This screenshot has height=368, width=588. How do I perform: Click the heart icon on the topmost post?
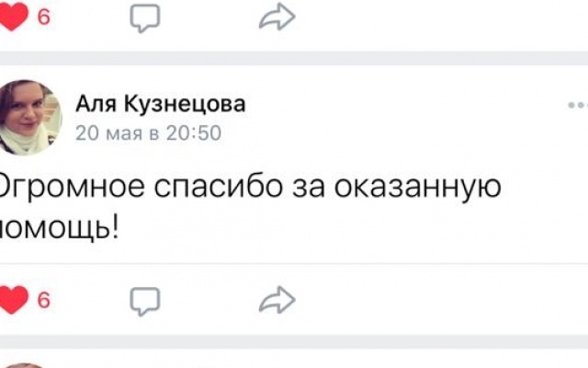(x=13, y=17)
